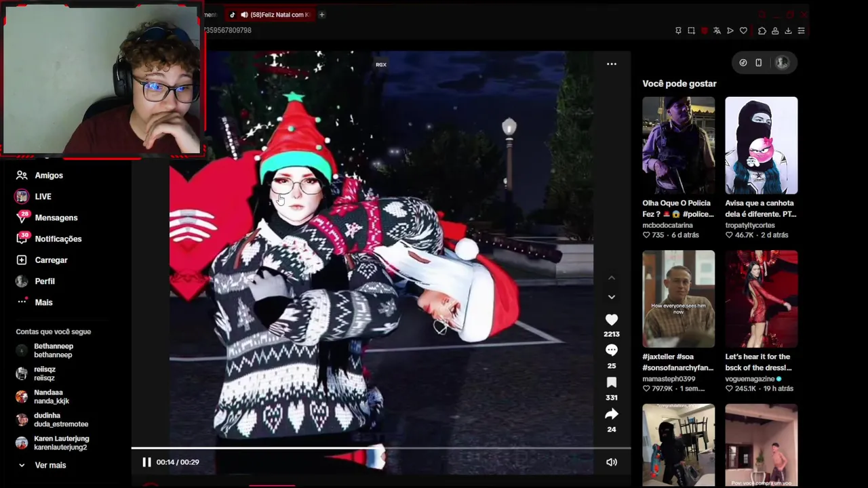The width and height of the screenshot is (868, 488).
Task: Click the send/flow arrow icon in toolbar
Action: 730,30
